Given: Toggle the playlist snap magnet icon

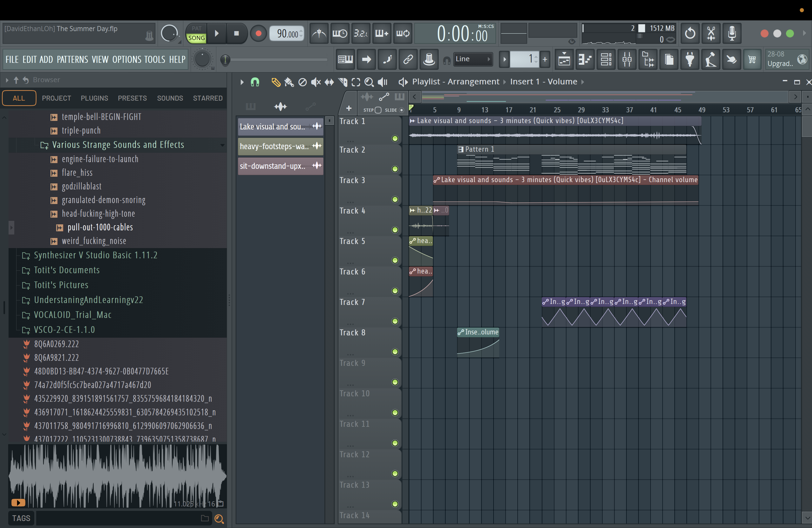Looking at the screenshot, I should pos(255,82).
